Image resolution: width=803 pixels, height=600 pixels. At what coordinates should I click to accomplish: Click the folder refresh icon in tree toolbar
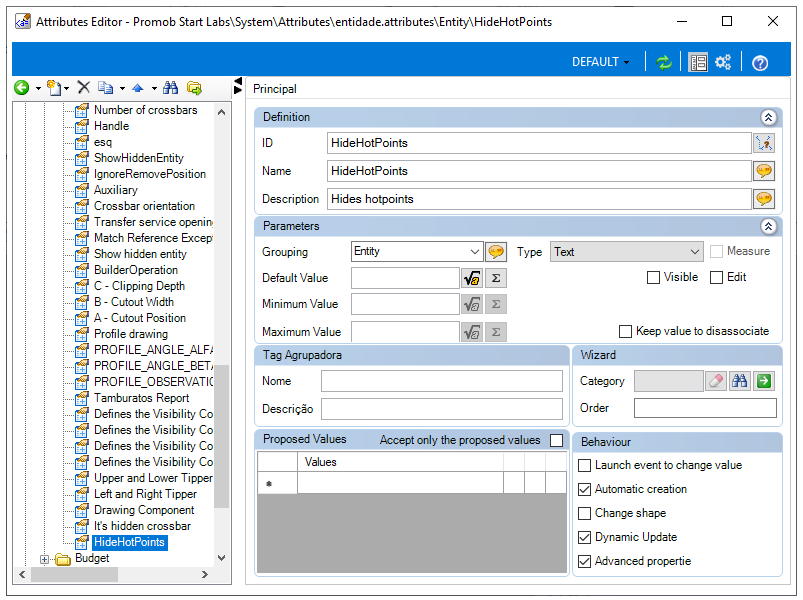[x=194, y=88]
